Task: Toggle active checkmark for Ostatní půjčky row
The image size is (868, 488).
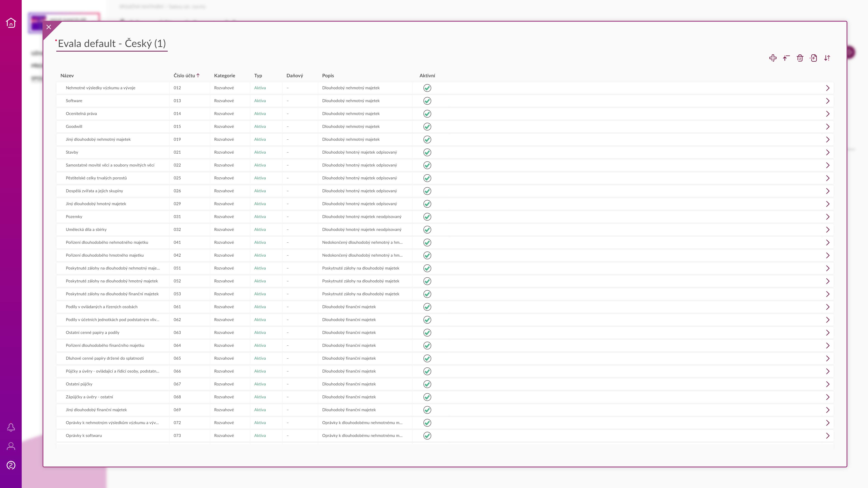Action: (427, 384)
